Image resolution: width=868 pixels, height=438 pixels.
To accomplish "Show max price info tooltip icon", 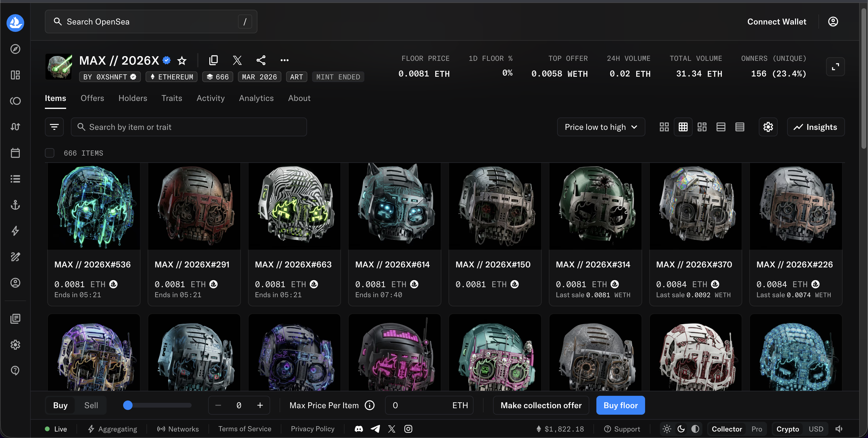I will coord(370,405).
